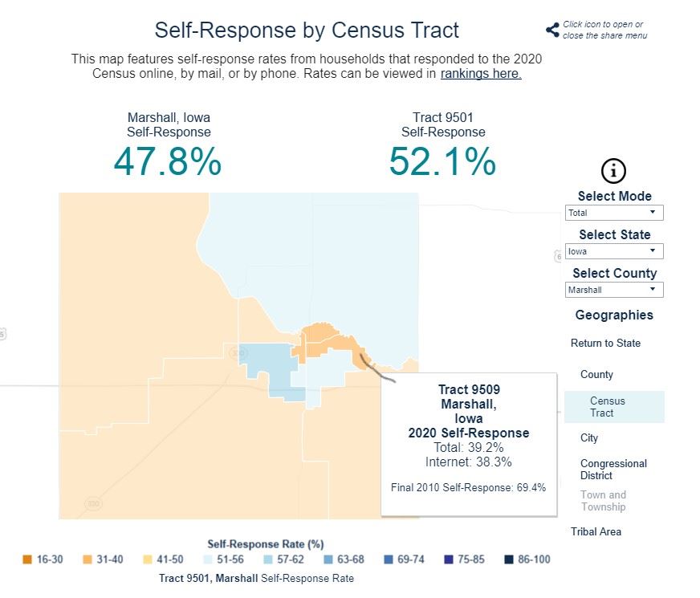Click the 69-74 legend color swatch
The height and width of the screenshot is (598, 700).
[389, 559]
